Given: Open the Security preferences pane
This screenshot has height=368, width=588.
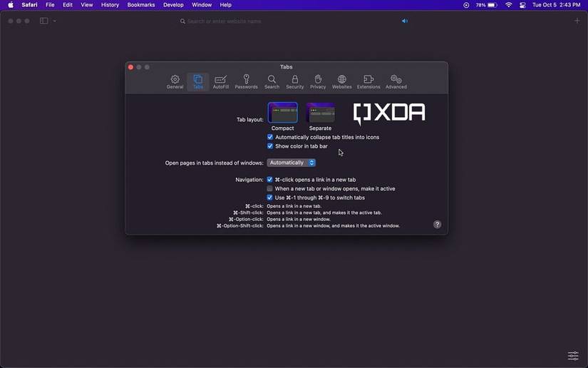Looking at the screenshot, I should tap(295, 82).
